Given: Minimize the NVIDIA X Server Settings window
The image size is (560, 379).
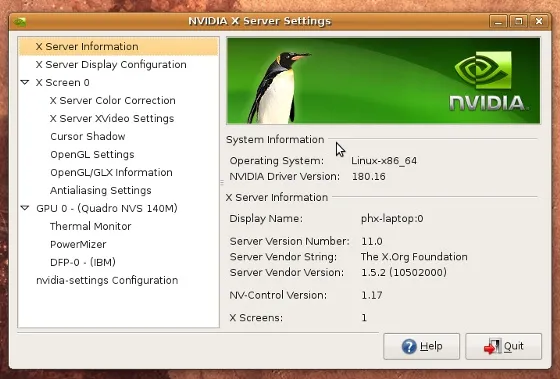Looking at the screenshot, I should coord(498,21).
